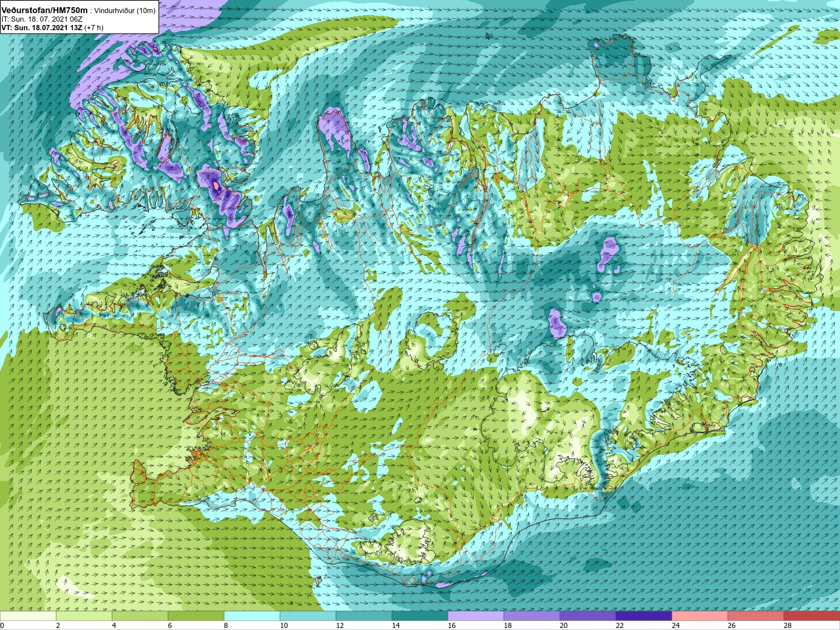Select the 18–20 medium purple legend swatch
Viewport: 840px width, 630px height.
532,616
